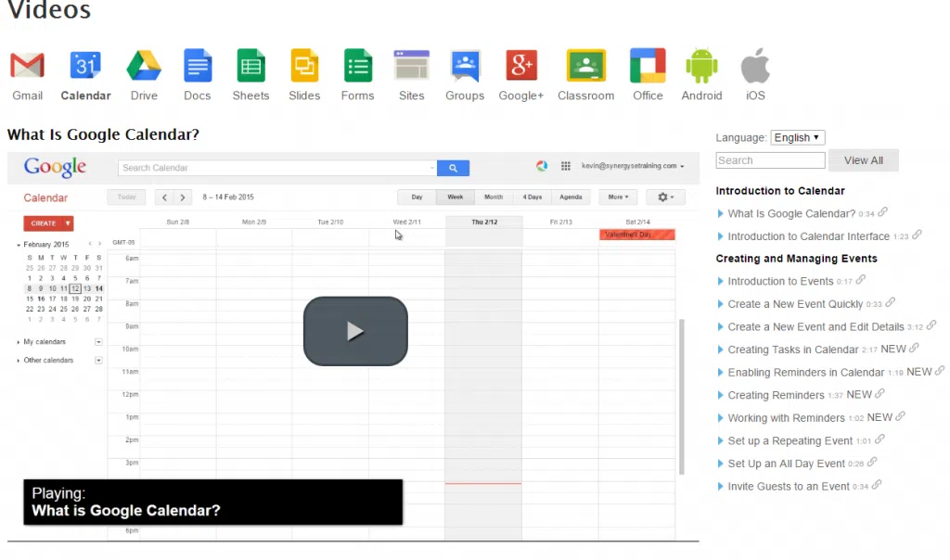Click link icon beside Creating Reminders

879,393
